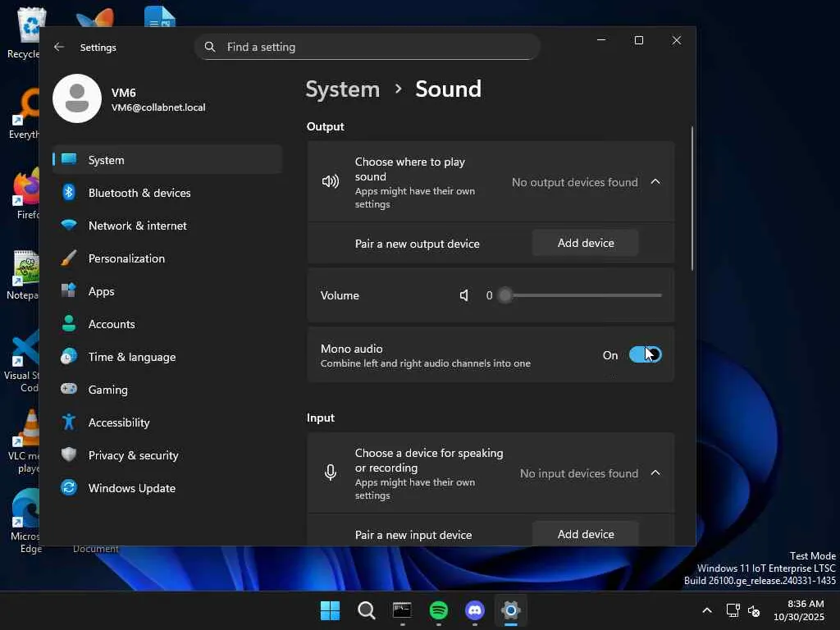Collapse the output device chooser section

coord(655,182)
